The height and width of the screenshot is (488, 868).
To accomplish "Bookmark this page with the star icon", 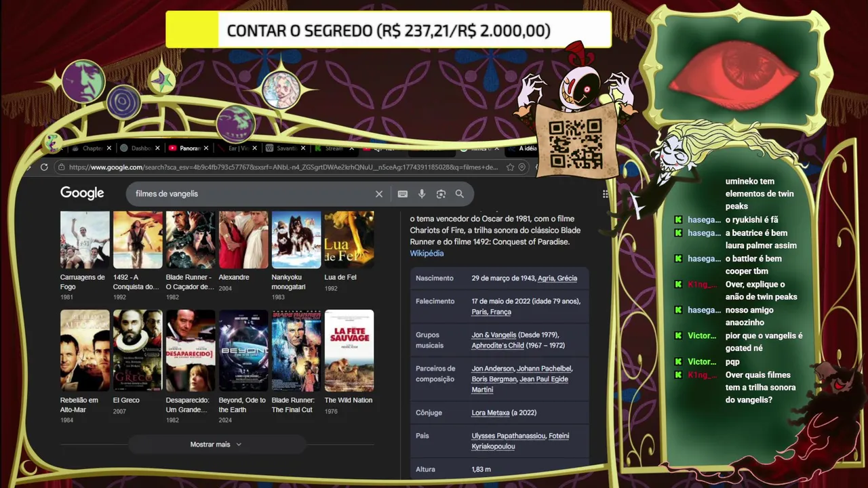I will pyautogui.click(x=510, y=167).
